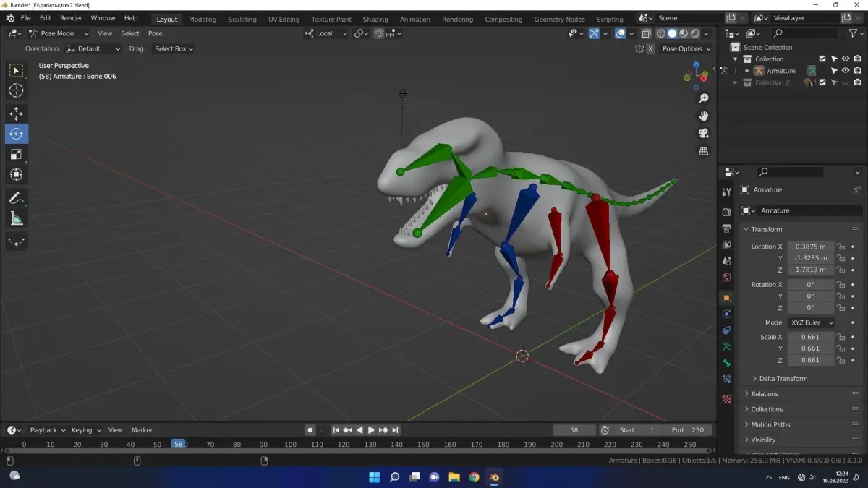The height and width of the screenshot is (488, 868).
Task: Open the Armature data properties tab
Action: coord(727,346)
